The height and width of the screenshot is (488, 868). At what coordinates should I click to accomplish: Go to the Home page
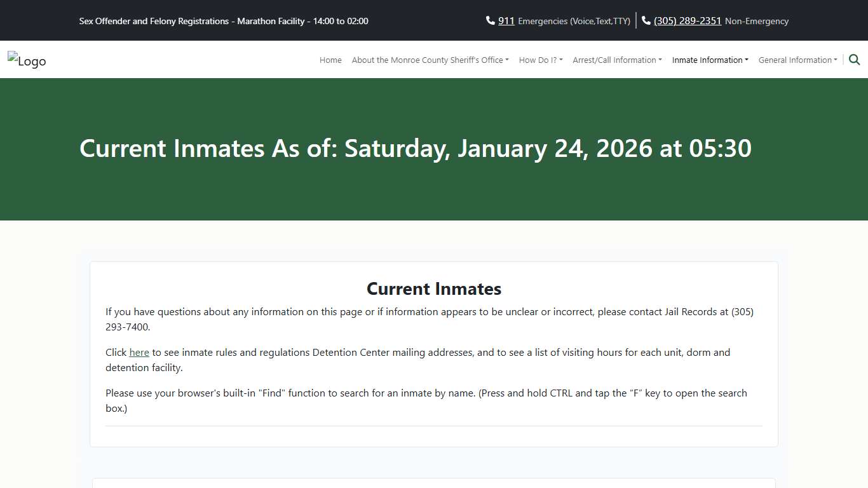coord(330,60)
